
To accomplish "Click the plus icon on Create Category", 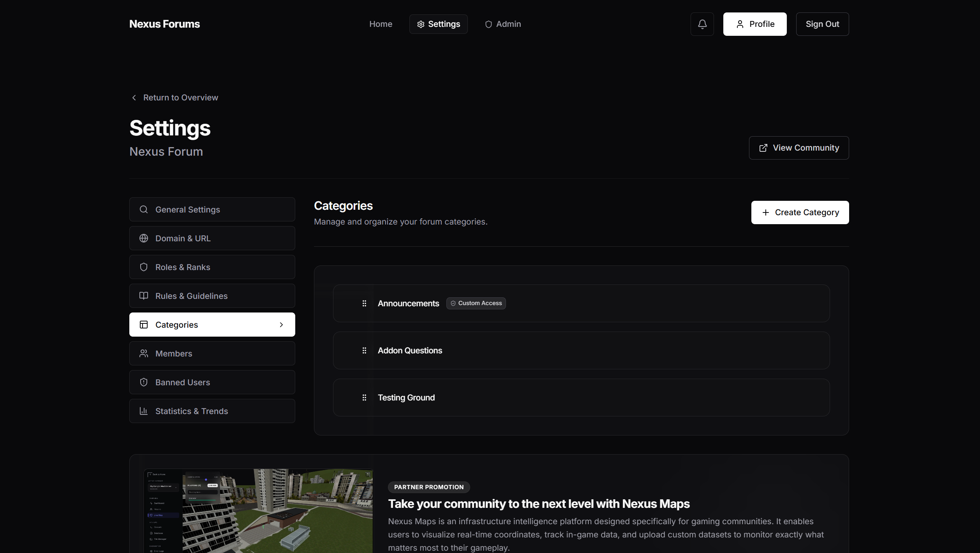I will point(766,212).
